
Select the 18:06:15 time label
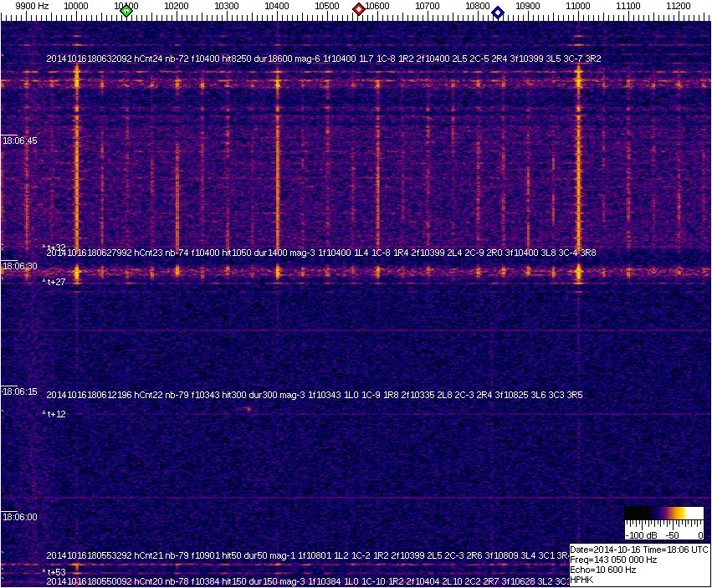(x=20, y=391)
